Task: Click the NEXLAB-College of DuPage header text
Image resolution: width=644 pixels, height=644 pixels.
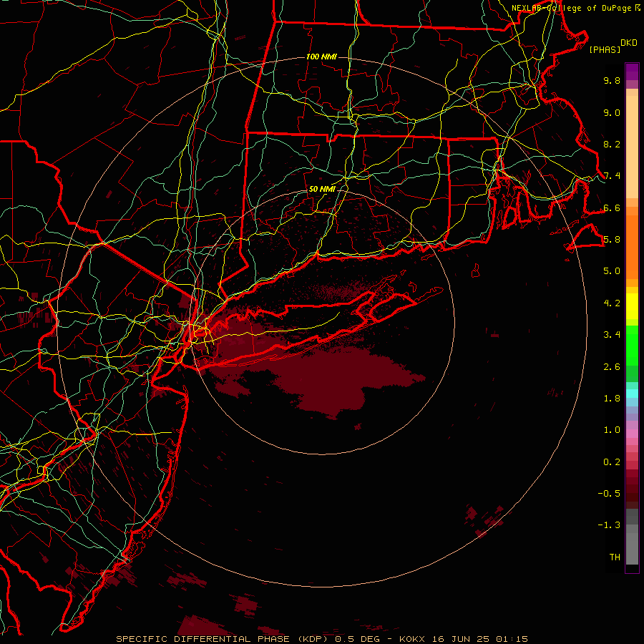Action: (x=572, y=8)
